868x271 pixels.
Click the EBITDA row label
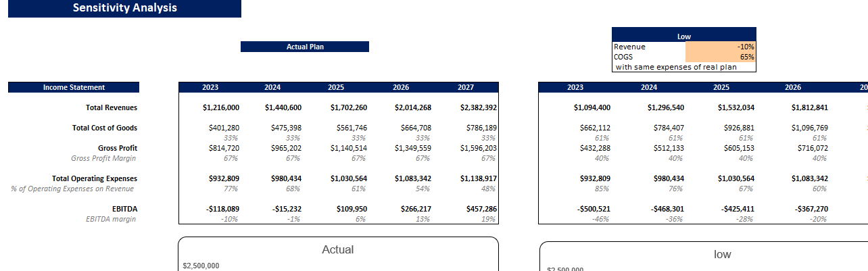click(x=124, y=209)
